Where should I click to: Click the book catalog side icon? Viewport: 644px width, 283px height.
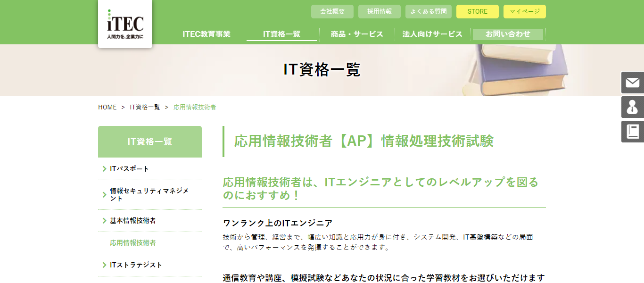(x=632, y=132)
